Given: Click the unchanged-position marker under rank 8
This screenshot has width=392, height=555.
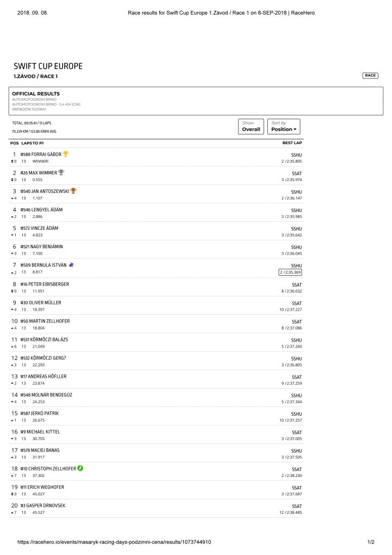Looking at the screenshot, I should pyautogui.click(x=12, y=291).
